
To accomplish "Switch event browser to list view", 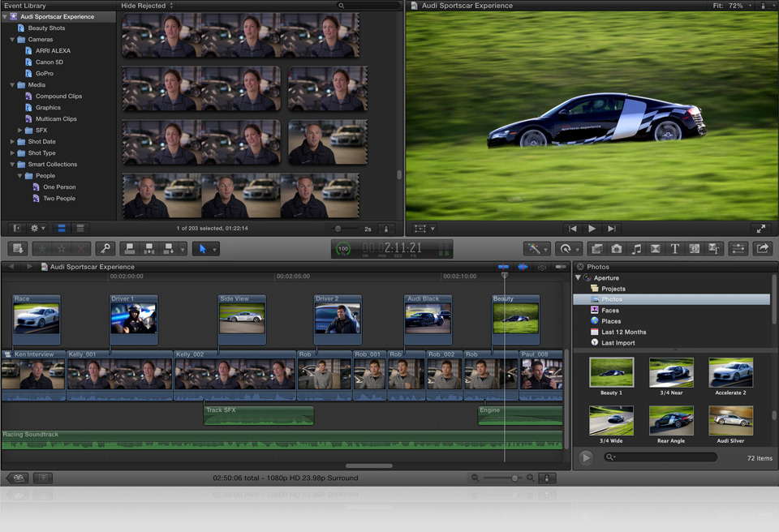I will [80, 228].
